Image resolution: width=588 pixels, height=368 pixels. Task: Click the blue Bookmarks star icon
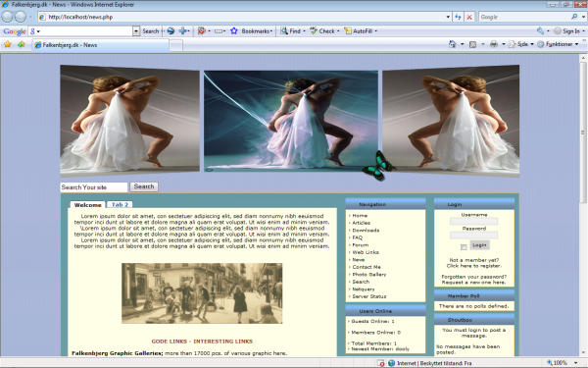tap(234, 31)
